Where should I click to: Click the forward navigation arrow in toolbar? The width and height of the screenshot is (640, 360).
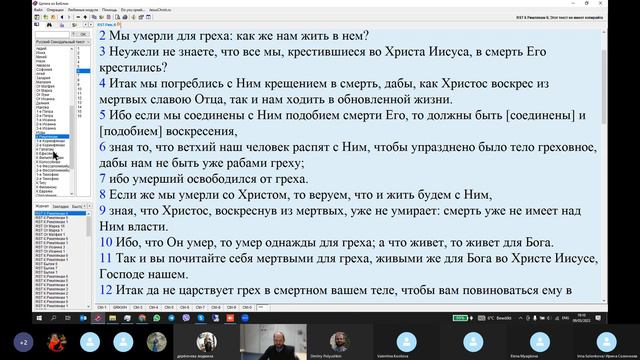[69, 17]
